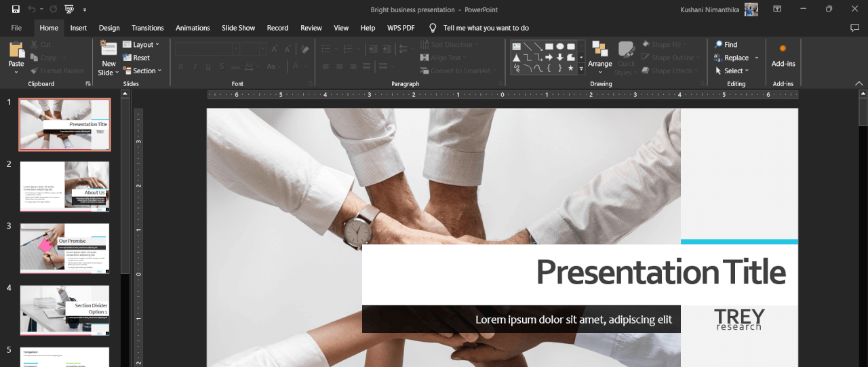Screen dimensions: 868x367
Task: Open the comments pane icon at top right
Action: click(x=854, y=28)
